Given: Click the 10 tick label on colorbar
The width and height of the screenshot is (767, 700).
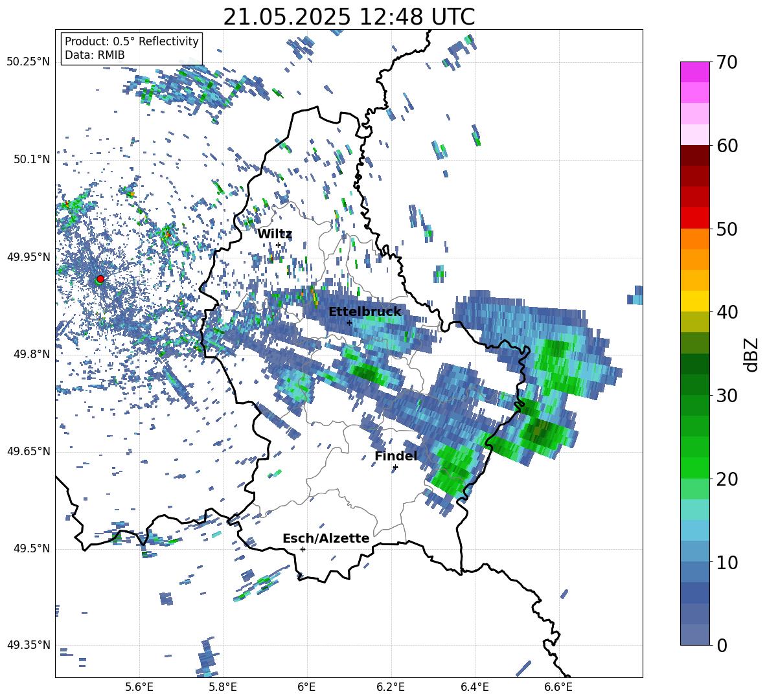Looking at the screenshot, I should coord(727,562).
